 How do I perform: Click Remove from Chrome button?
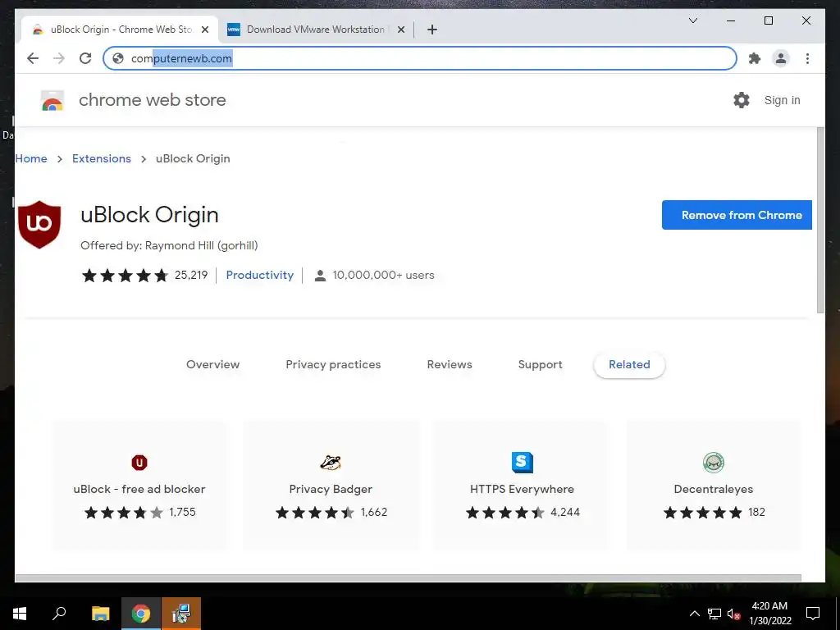pos(737,215)
